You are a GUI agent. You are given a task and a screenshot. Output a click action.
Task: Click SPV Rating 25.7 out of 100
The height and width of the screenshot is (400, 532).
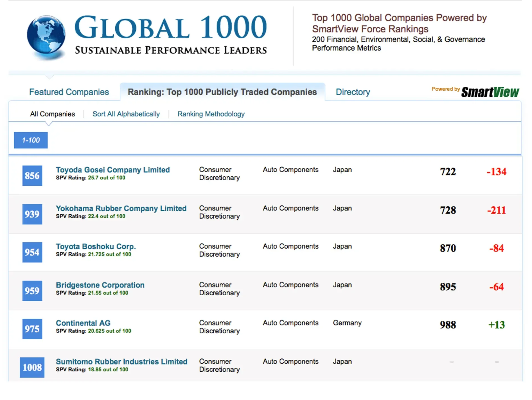tap(91, 178)
